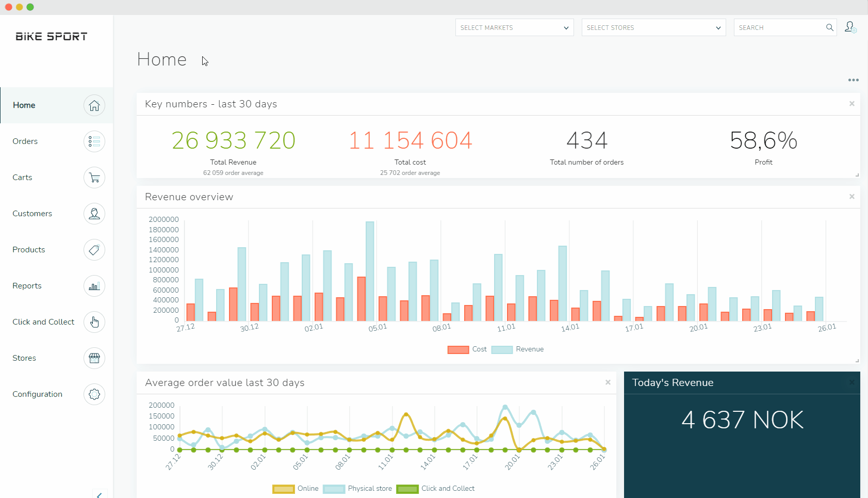Click the 4 637 NOK revenue value
The height and width of the screenshot is (498, 868).
(742, 420)
